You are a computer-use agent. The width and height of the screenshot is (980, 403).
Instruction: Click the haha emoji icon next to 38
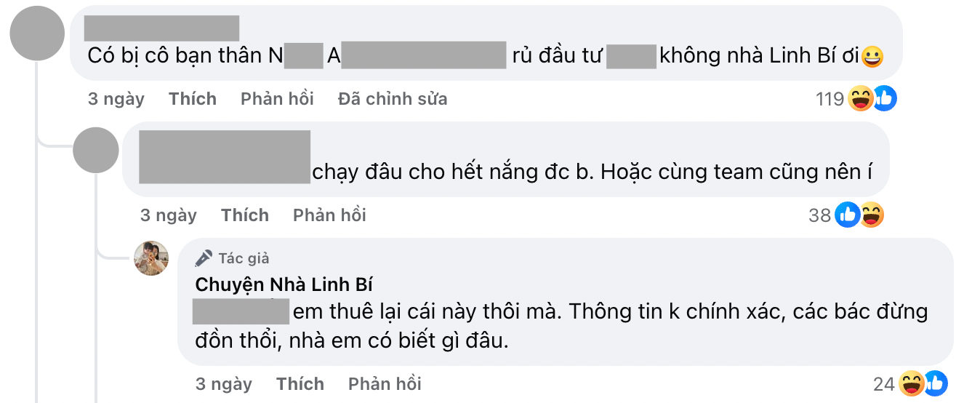pyautogui.click(x=872, y=215)
